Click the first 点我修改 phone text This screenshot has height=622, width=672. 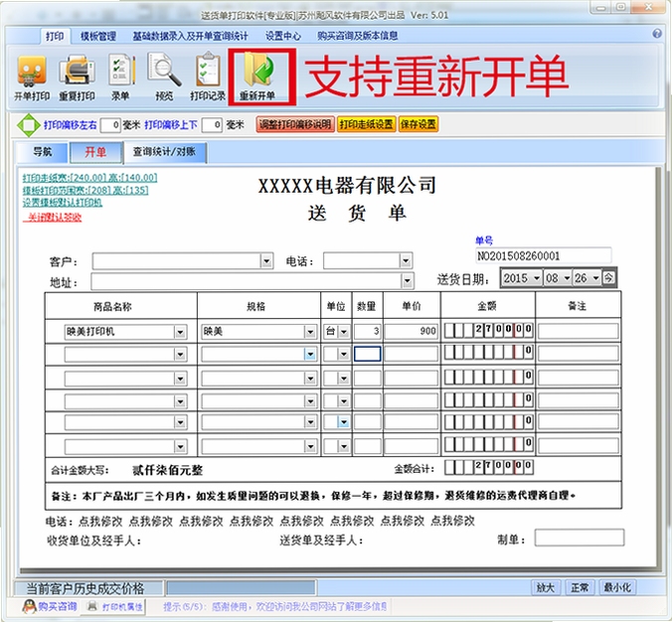[100, 522]
